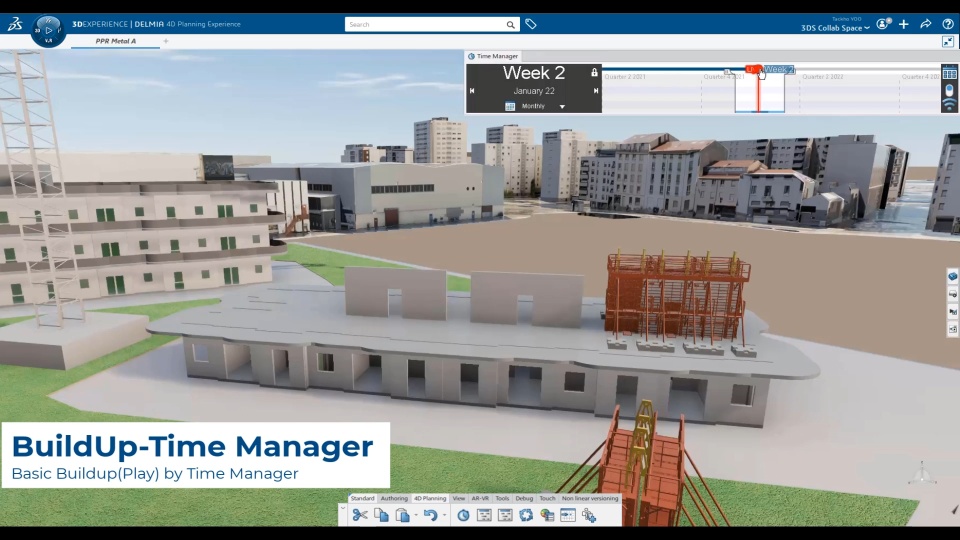
Task: Click the fourth right-side panel icon
Action: coord(953,329)
